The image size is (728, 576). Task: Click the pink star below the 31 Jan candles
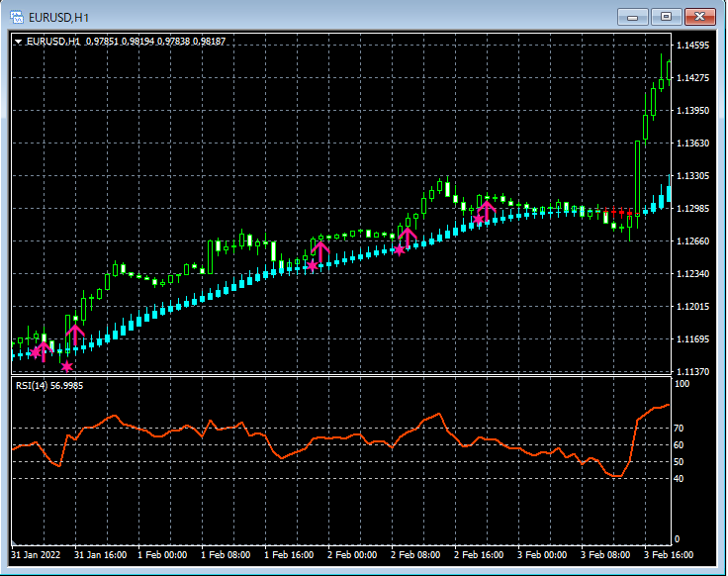point(67,366)
